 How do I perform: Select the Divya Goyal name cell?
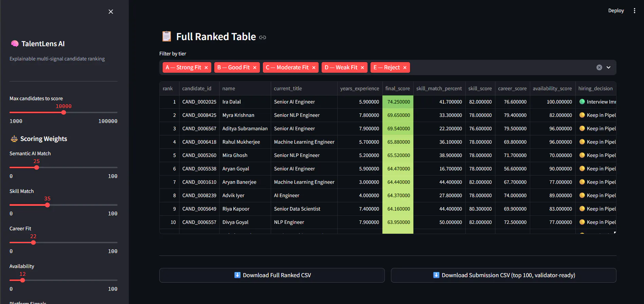click(x=245, y=222)
